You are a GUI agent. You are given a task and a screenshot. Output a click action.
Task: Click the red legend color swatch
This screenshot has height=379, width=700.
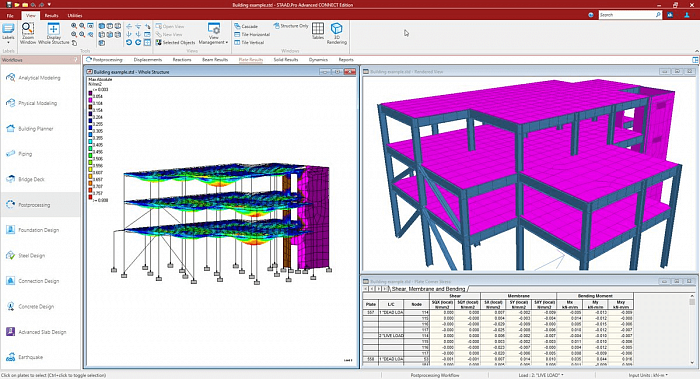[x=90, y=197]
